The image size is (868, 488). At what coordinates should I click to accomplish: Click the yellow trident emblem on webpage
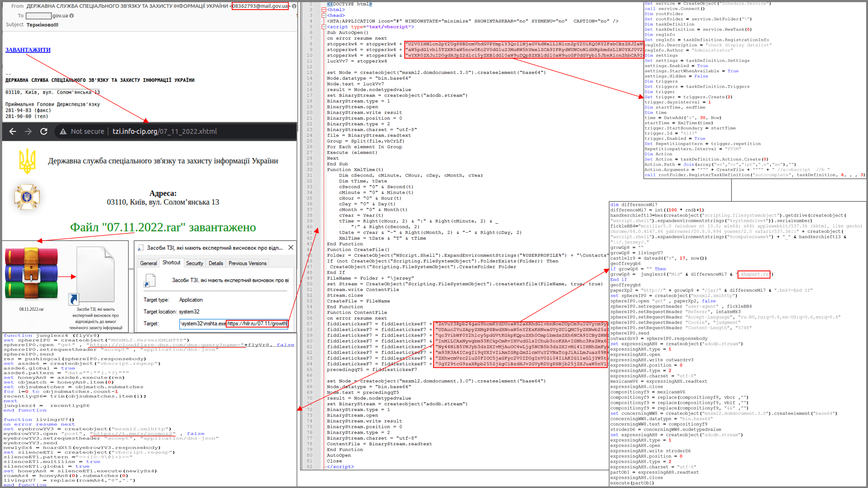pyautogui.click(x=27, y=162)
